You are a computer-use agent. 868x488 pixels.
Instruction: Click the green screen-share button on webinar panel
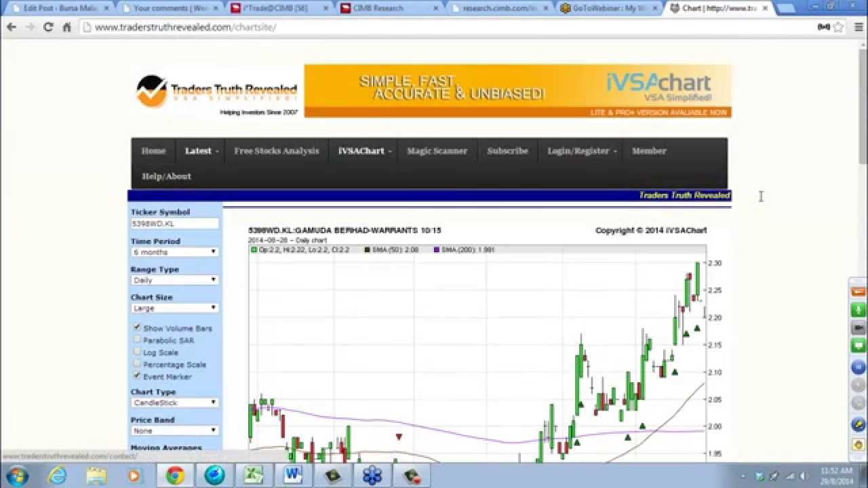tap(858, 346)
